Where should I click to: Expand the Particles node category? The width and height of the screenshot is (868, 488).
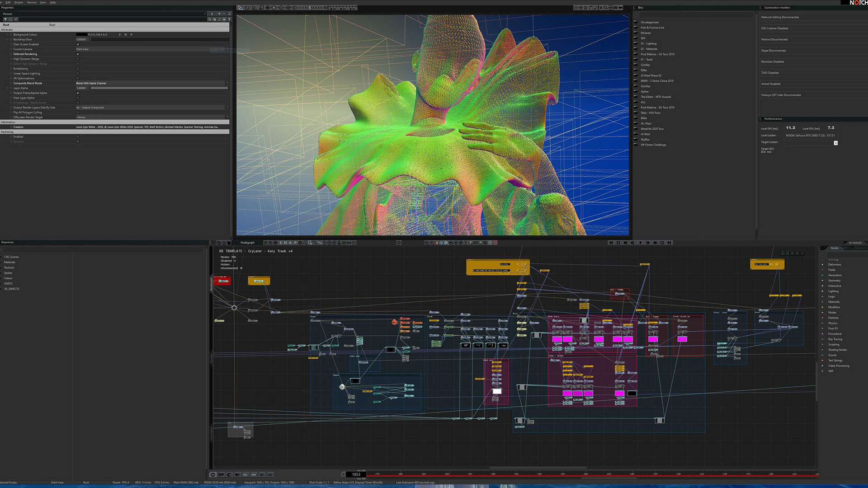point(823,318)
